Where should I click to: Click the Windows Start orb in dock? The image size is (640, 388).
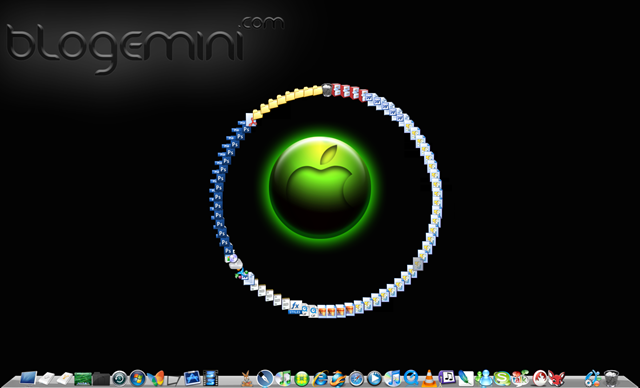138,378
